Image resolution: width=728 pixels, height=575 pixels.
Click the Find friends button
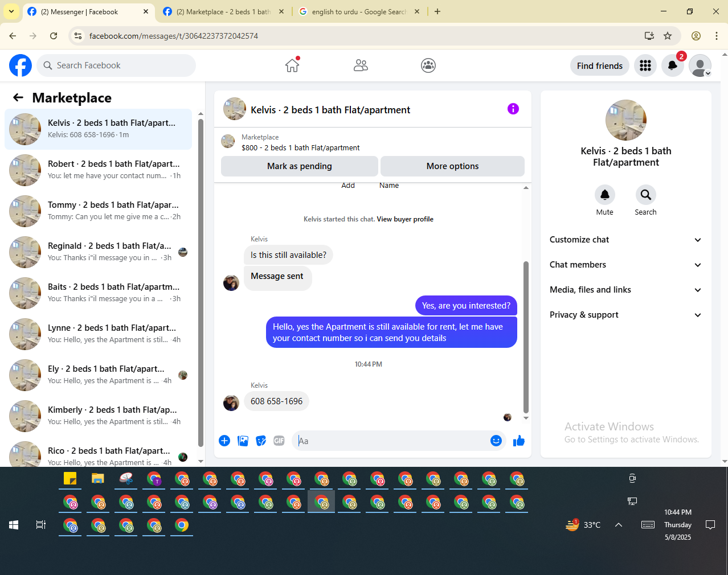(600, 66)
